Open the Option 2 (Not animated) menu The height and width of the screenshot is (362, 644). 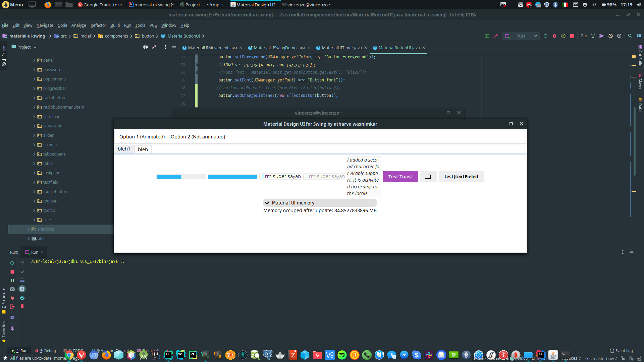point(198,136)
